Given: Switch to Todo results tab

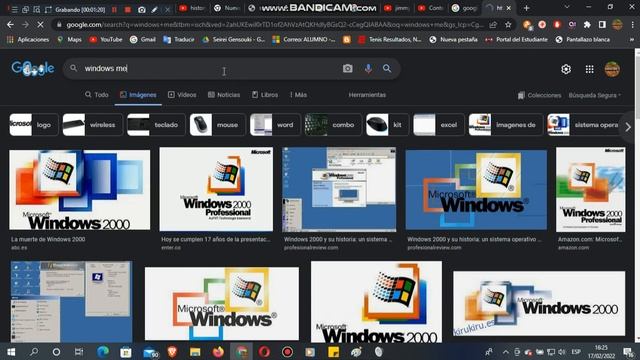Looking at the screenshot, I should pyautogui.click(x=97, y=95).
